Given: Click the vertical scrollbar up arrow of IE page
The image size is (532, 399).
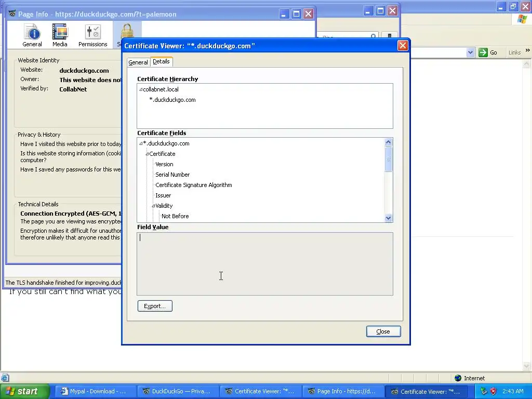Looking at the screenshot, I should click(x=527, y=63).
